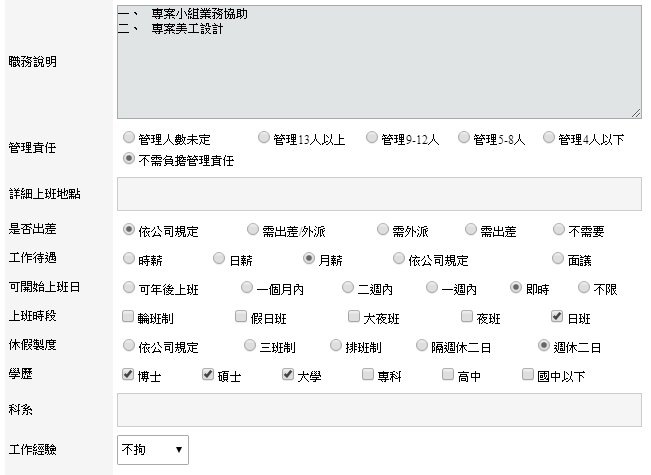Uncheck the 博士 education checkbox
Screen dimensions: 651x475
click(128, 376)
